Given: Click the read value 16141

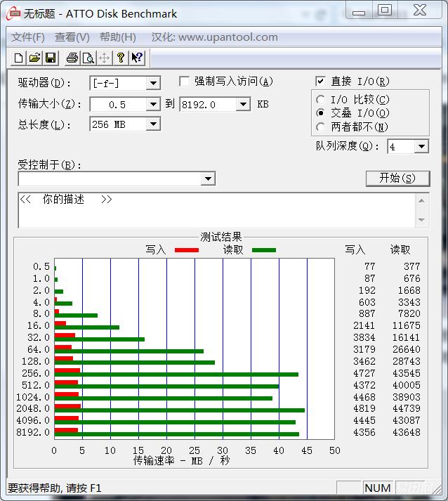Looking at the screenshot, I should point(407,337).
